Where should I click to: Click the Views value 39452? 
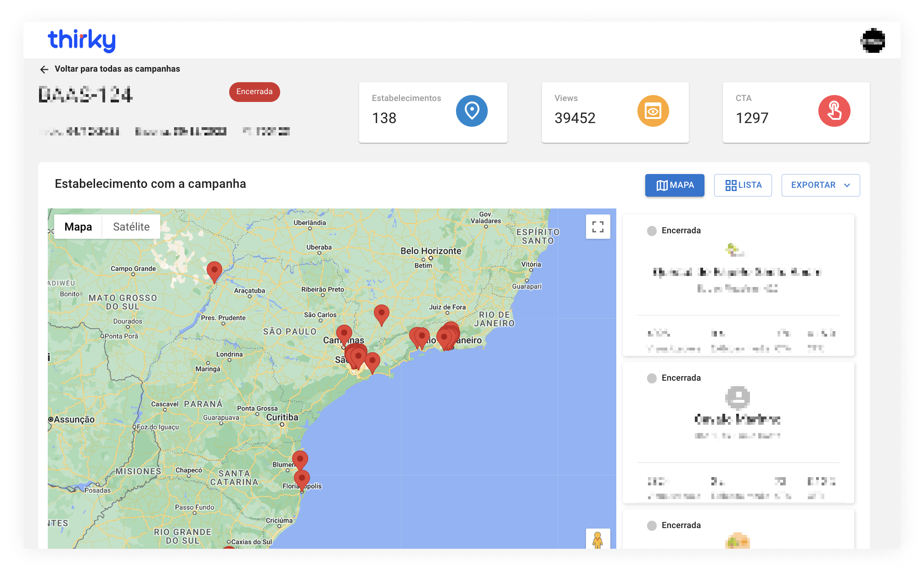tap(575, 118)
